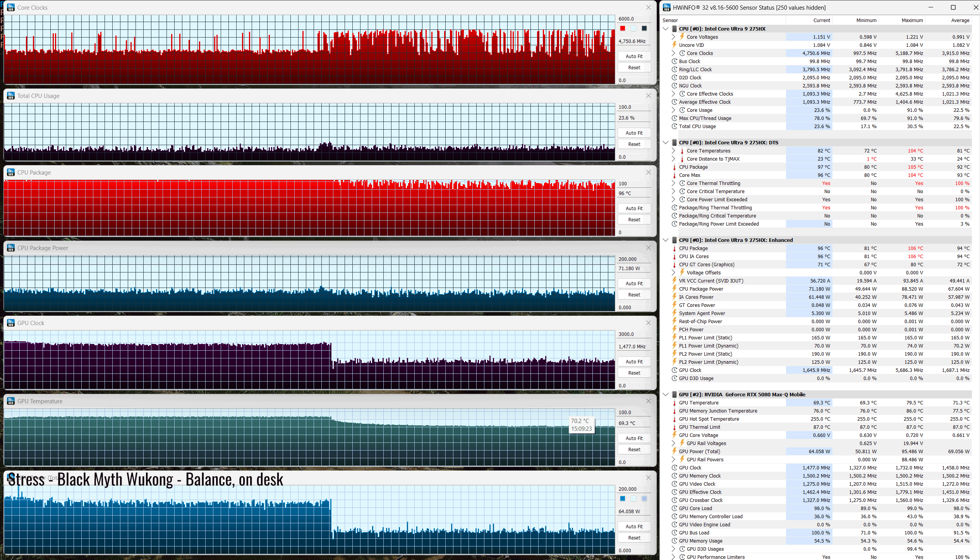The width and height of the screenshot is (980, 560).
Task: Click the blue swatch in the bottom GPU power graph
Action: click(623, 498)
